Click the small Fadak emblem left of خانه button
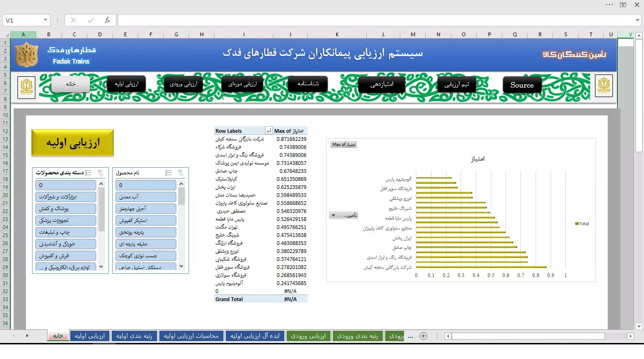Screen dimensions: 644x359 click(26, 88)
